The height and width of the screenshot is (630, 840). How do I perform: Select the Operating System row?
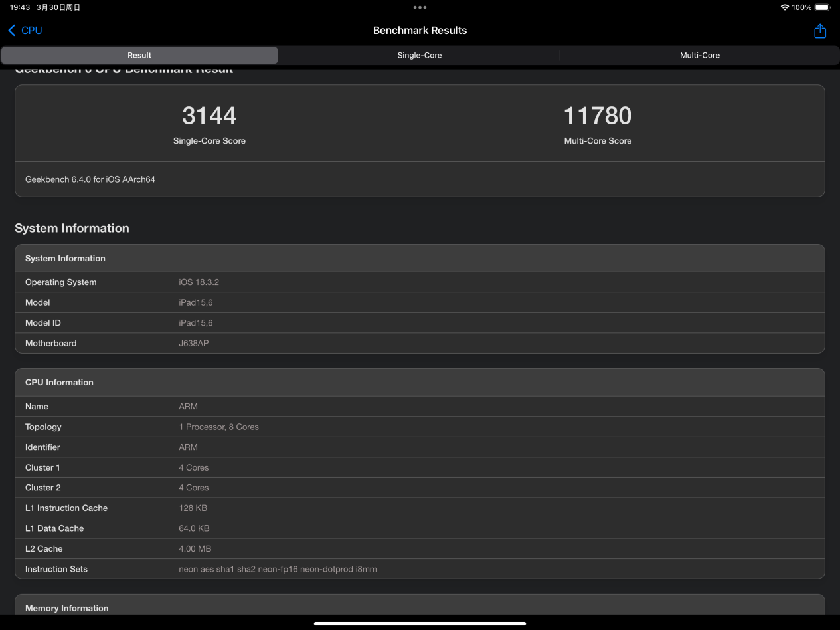(420, 282)
